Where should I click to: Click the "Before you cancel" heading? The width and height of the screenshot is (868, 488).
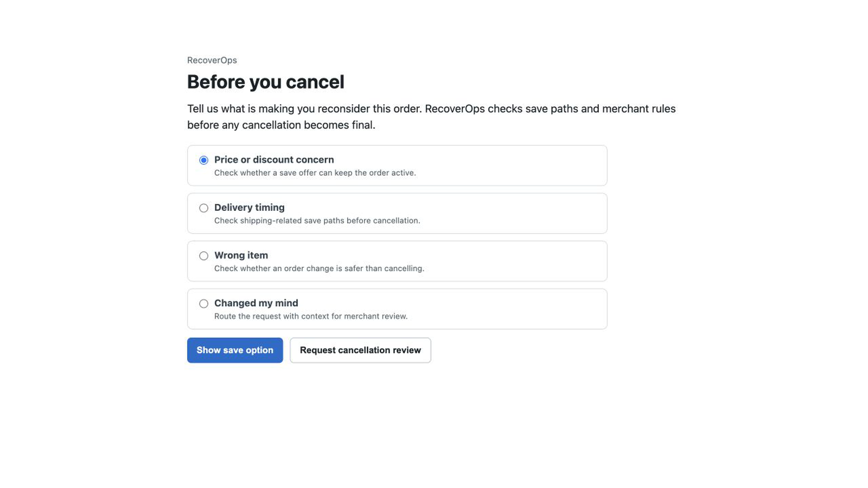click(266, 82)
